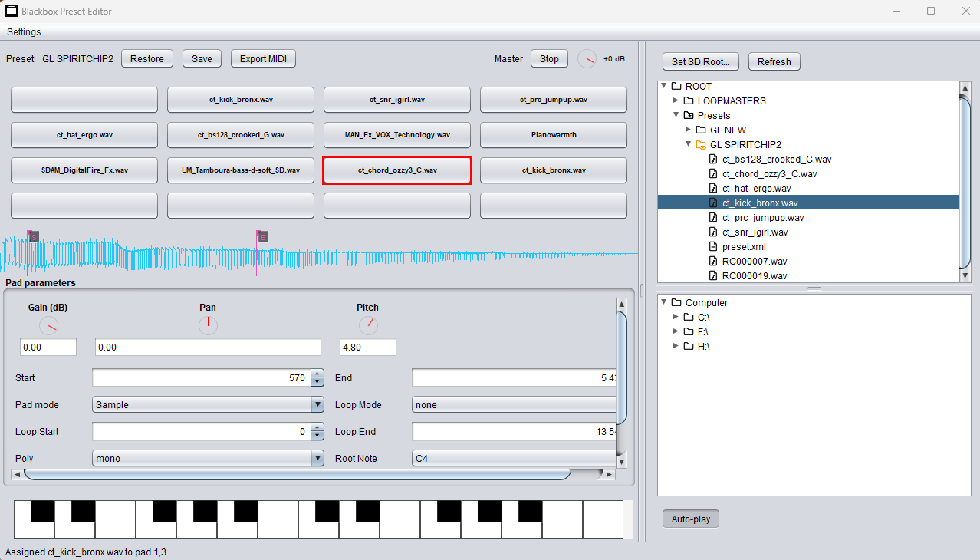Toggle the Auto-play button
The width and height of the screenshot is (980, 560).
690,519
